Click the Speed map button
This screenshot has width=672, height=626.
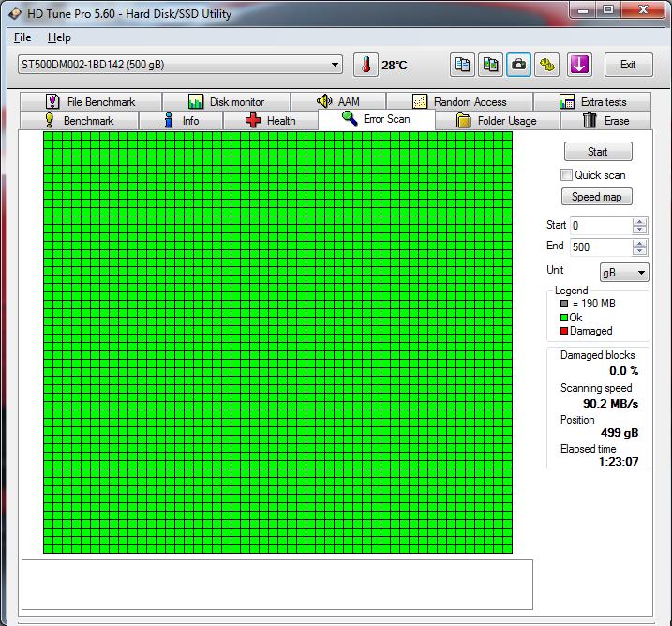(597, 197)
